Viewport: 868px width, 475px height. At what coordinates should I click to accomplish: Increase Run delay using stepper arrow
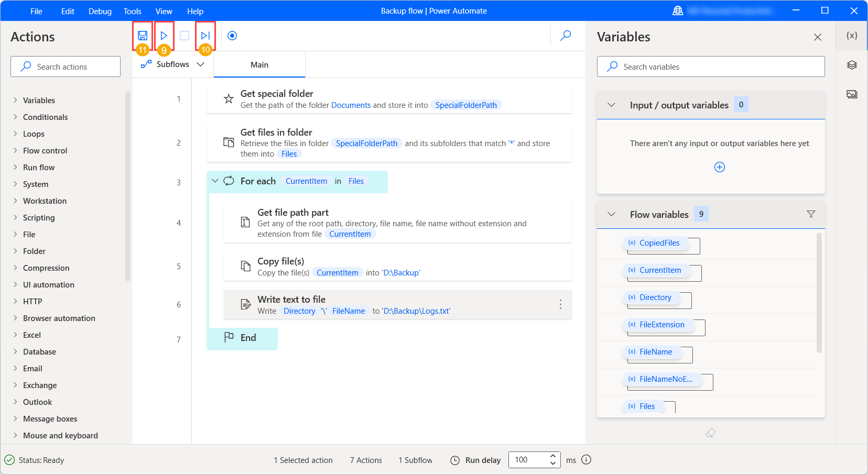[553, 456]
